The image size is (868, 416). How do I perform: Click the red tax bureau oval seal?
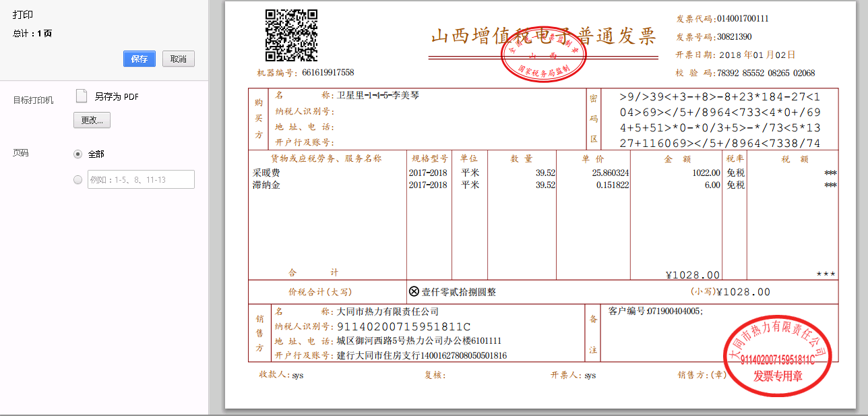(x=543, y=56)
